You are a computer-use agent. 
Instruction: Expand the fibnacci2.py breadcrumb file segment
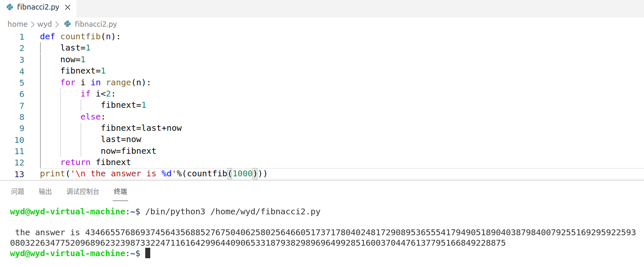click(96, 24)
